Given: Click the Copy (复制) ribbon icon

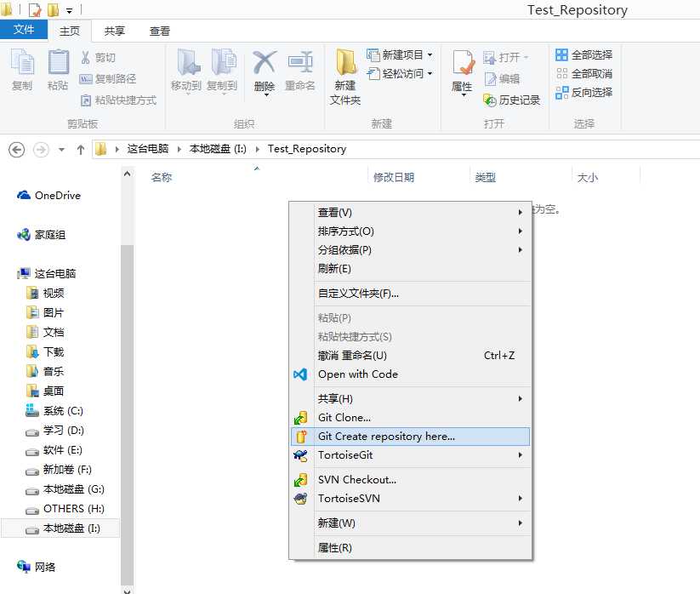Looking at the screenshot, I should coord(22,62).
